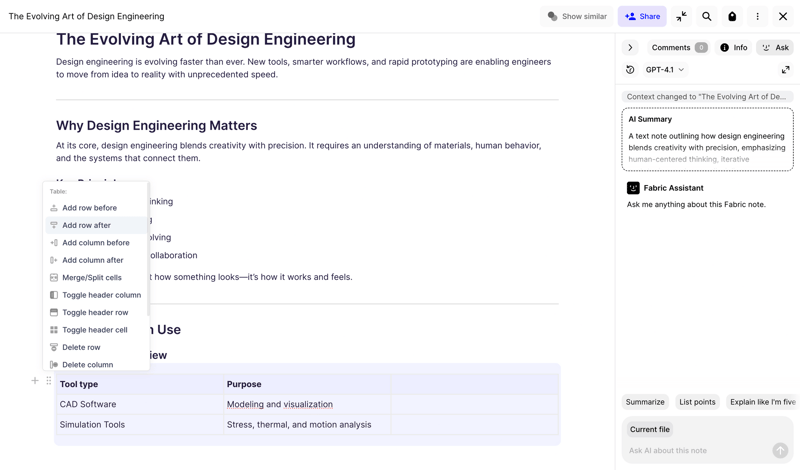Expand the AI Summary card
Viewport: 800px width, 470px height.
tap(707, 140)
